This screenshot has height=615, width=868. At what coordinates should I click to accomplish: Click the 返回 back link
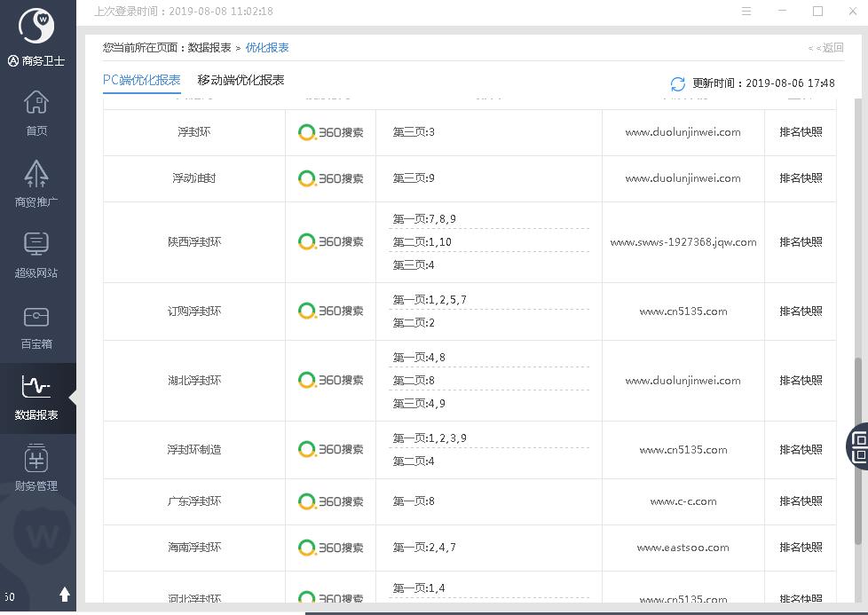825,48
